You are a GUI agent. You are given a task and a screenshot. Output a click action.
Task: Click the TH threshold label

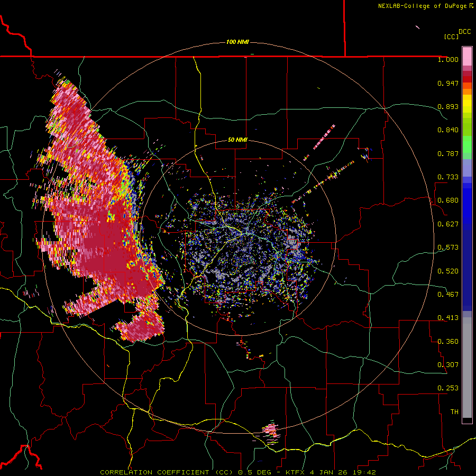(x=454, y=412)
